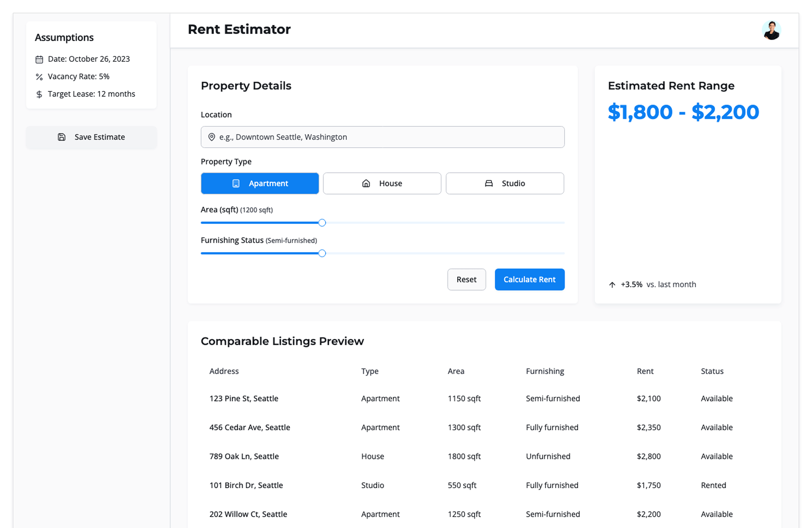
Task: Click the Furnishing Status slider handle
Action: tap(322, 253)
